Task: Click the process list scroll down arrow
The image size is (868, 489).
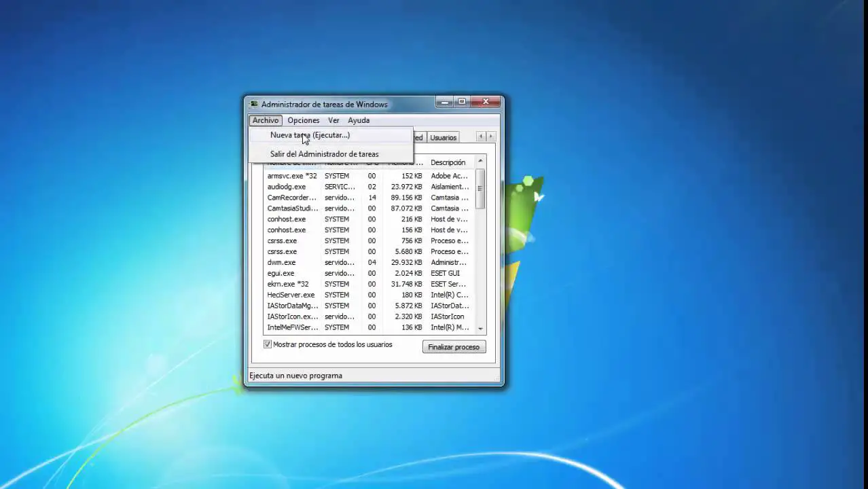Action: pyautogui.click(x=481, y=329)
